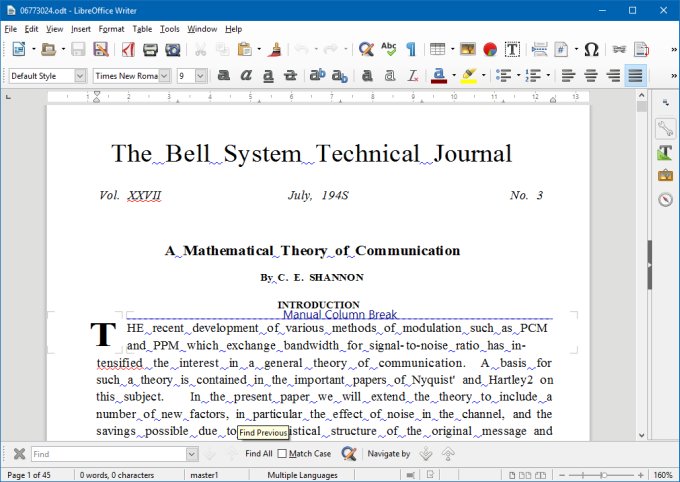Insert a table using the table icon
680x482 pixels.
(437, 49)
